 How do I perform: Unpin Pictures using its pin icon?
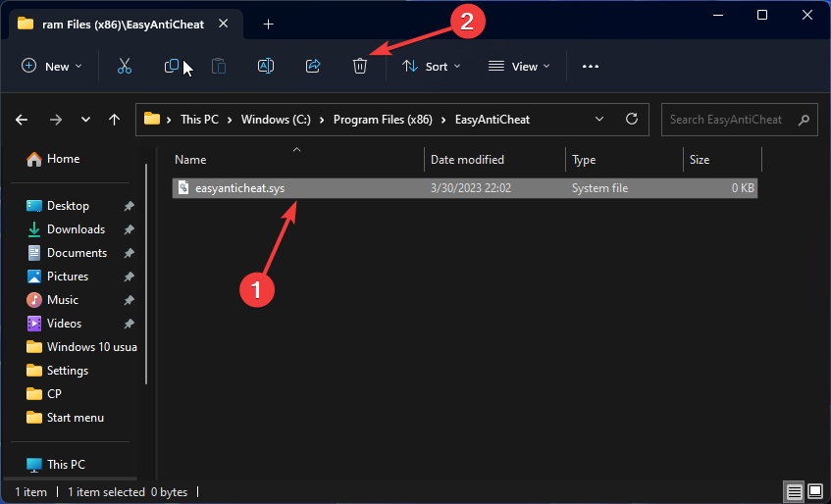tap(129, 277)
